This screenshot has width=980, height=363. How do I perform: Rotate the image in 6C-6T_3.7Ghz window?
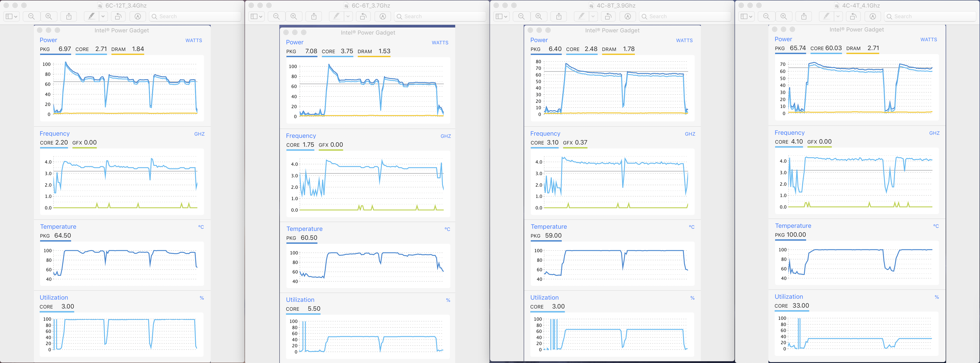click(363, 16)
